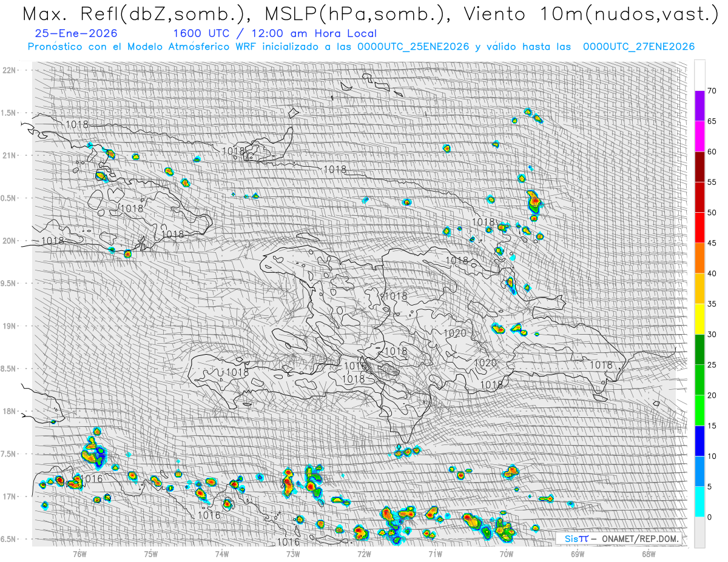Click the cyan 0–5 dBZ colorbar segment
Viewport: 728px width, 562px height.
699,501
